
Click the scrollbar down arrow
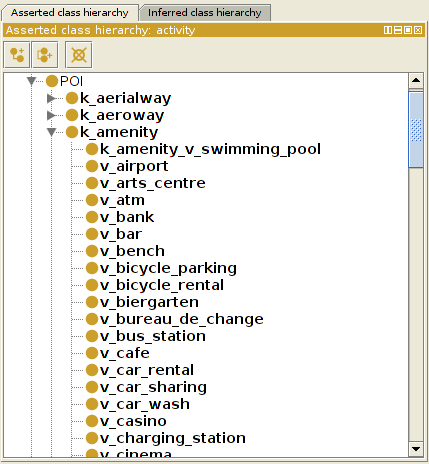(416, 449)
